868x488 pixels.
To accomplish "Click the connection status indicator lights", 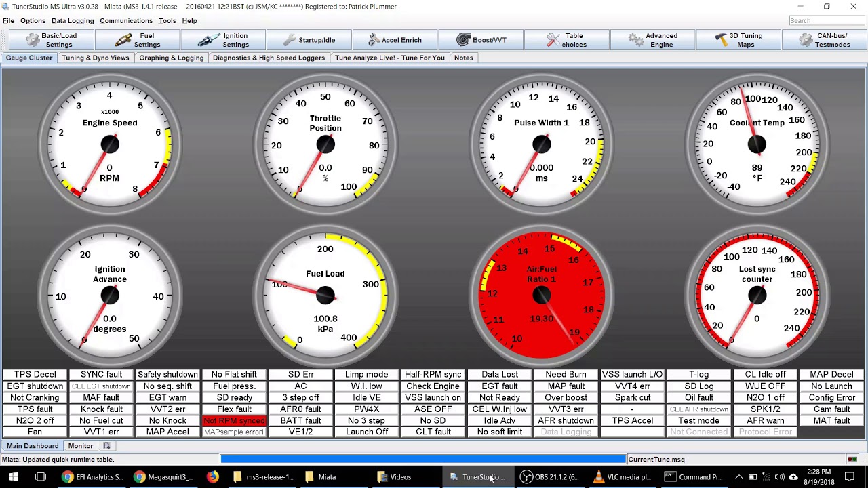I will tap(852, 460).
